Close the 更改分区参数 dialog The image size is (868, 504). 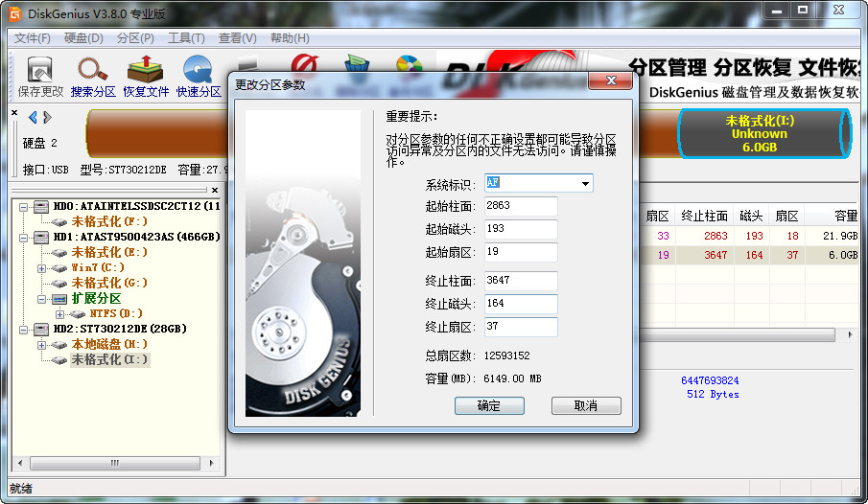tap(611, 80)
